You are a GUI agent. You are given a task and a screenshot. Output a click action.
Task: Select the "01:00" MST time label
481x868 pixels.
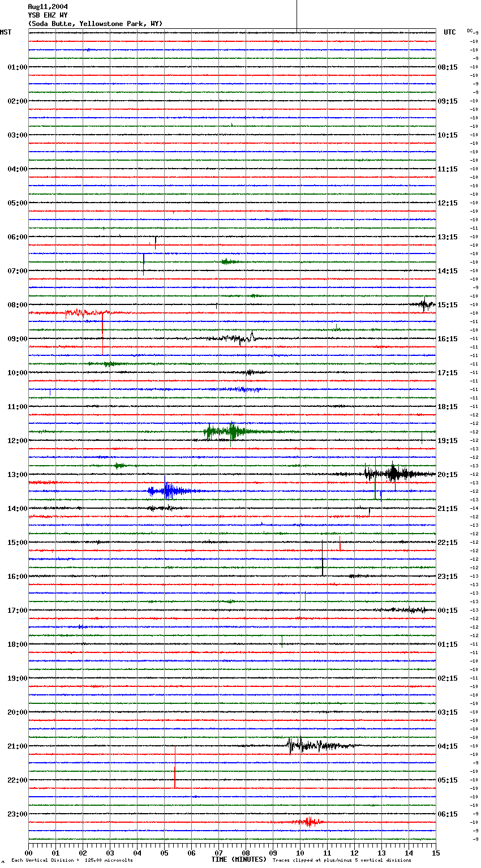18,67
